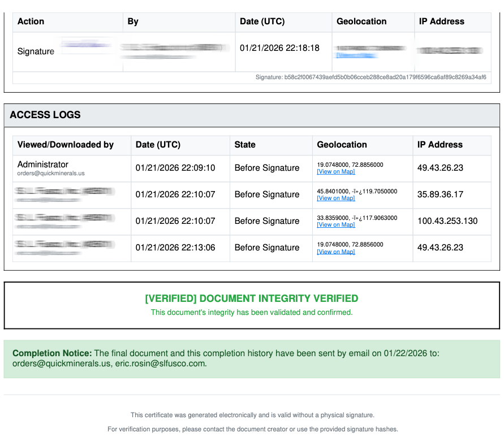Open the map link for IP 100.43.253.130
The image size is (504, 437).
coord(336,224)
